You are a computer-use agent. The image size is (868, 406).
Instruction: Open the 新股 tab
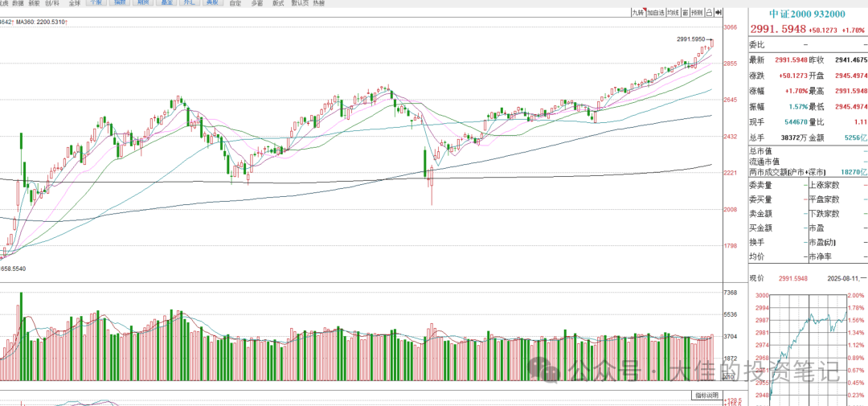(34, 3)
